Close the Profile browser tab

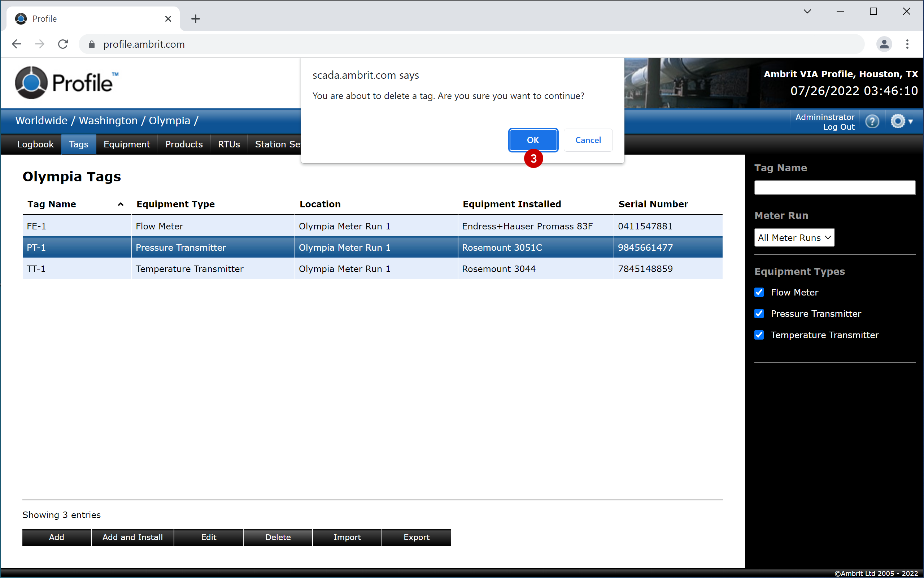click(168, 19)
